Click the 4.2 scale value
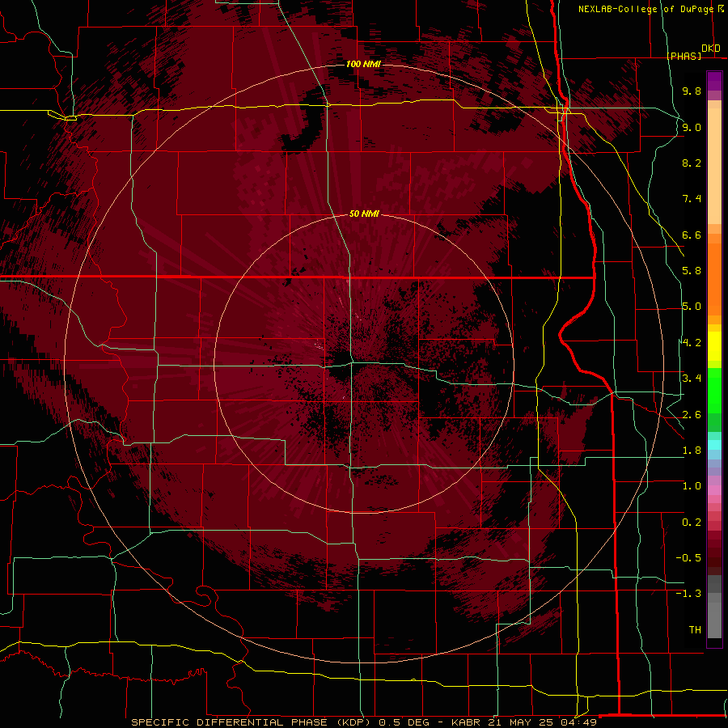The height and width of the screenshot is (728, 728). tap(692, 343)
